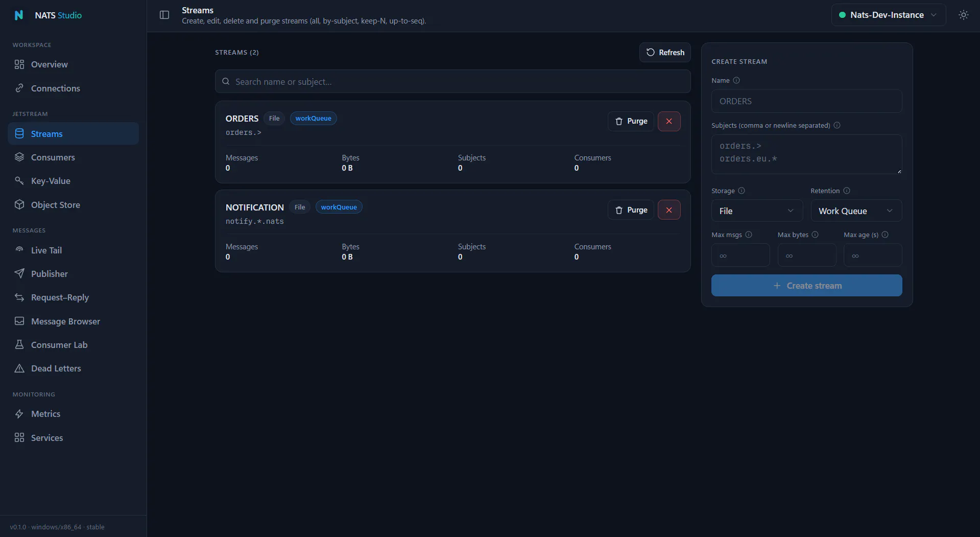The width and height of the screenshot is (980, 537).
Task: Open the Object Store section
Action: pos(73,205)
